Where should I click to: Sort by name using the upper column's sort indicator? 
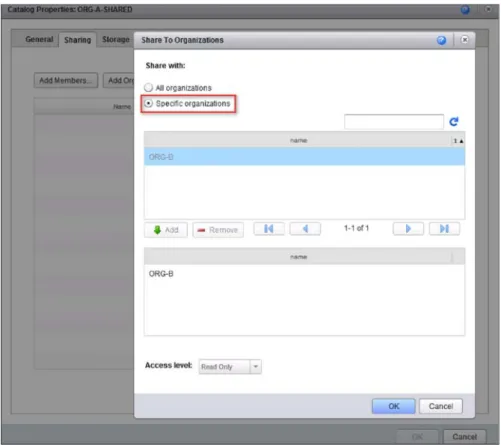[458, 141]
